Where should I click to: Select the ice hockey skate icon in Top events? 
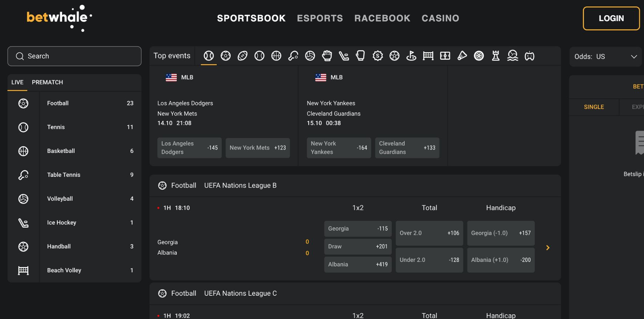pyautogui.click(x=344, y=56)
